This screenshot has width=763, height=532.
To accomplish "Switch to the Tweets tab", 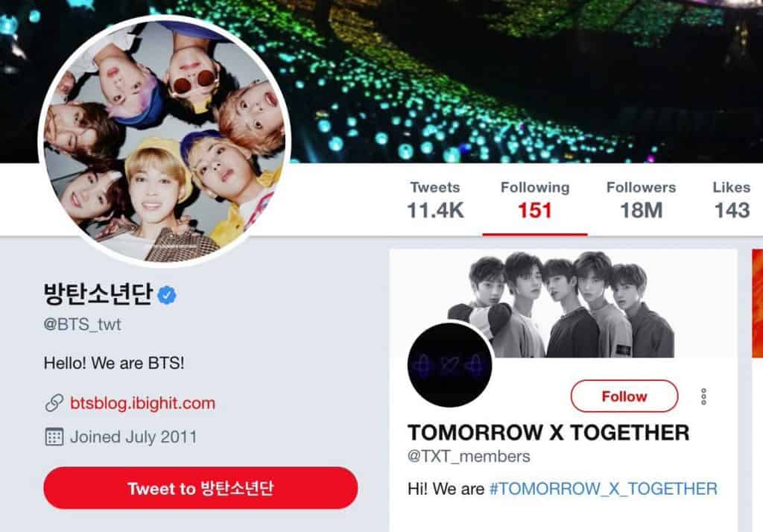I will pos(435,200).
